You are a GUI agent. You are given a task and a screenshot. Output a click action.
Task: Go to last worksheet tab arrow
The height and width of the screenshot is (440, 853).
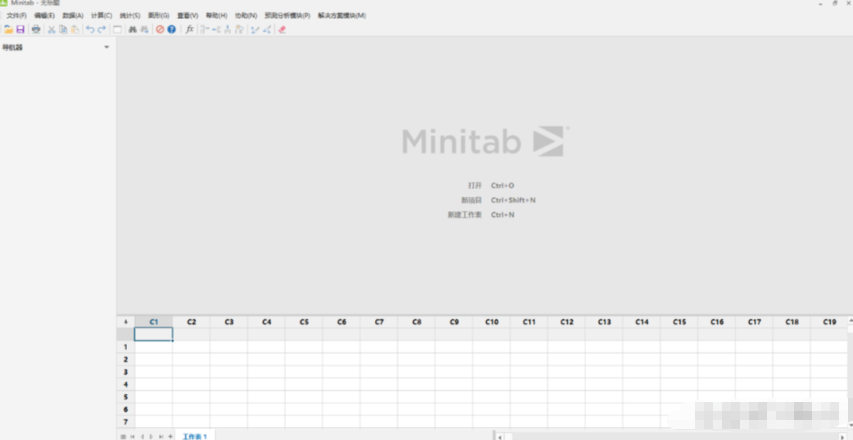(x=160, y=436)
